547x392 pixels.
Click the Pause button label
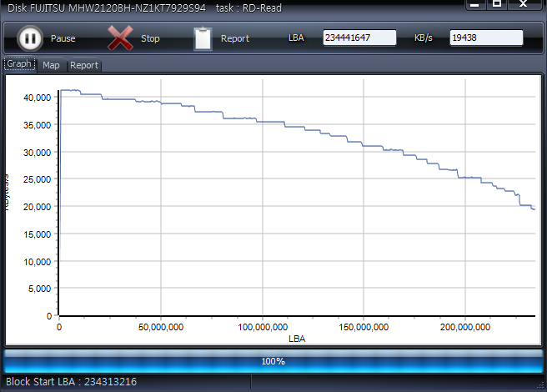[x=63, y=38]
